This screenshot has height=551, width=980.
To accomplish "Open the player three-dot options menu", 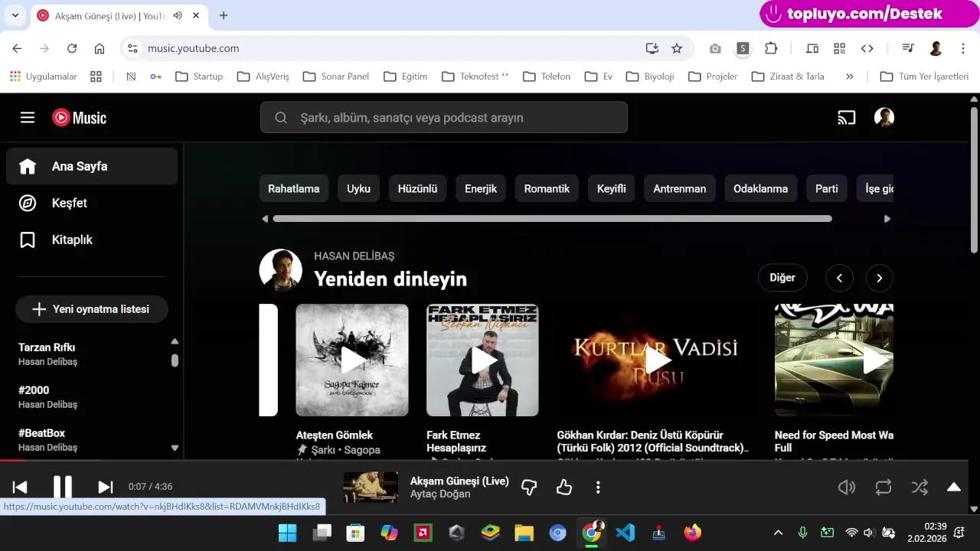I will tap(598, 487).
